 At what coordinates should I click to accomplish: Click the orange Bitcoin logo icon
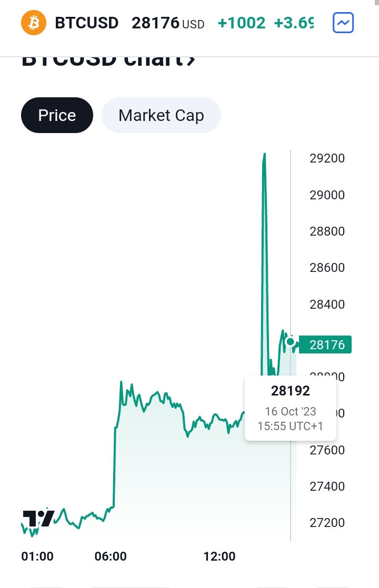coord(34,23)
